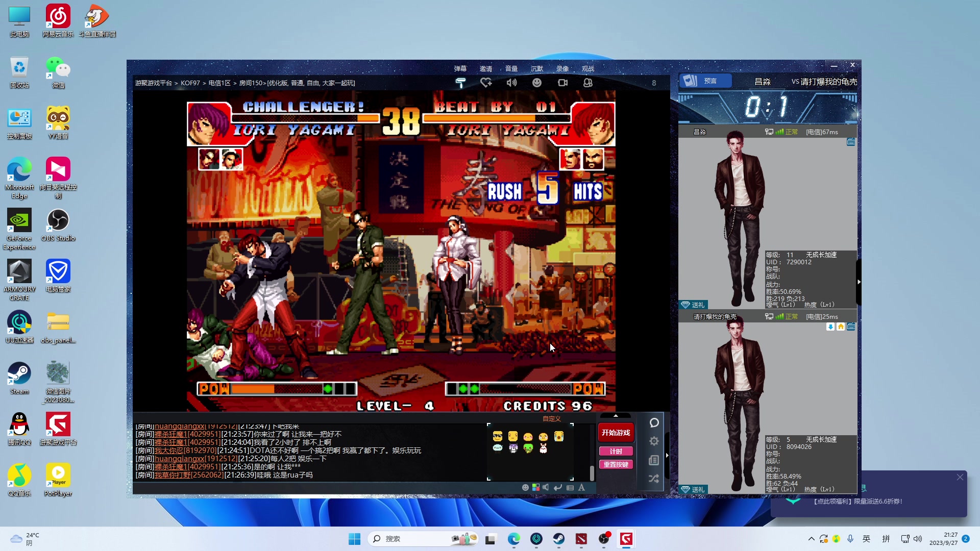Click the 弹幕 roller icon in toolbar
Screen dimensions: 980x551
[460, 83]
